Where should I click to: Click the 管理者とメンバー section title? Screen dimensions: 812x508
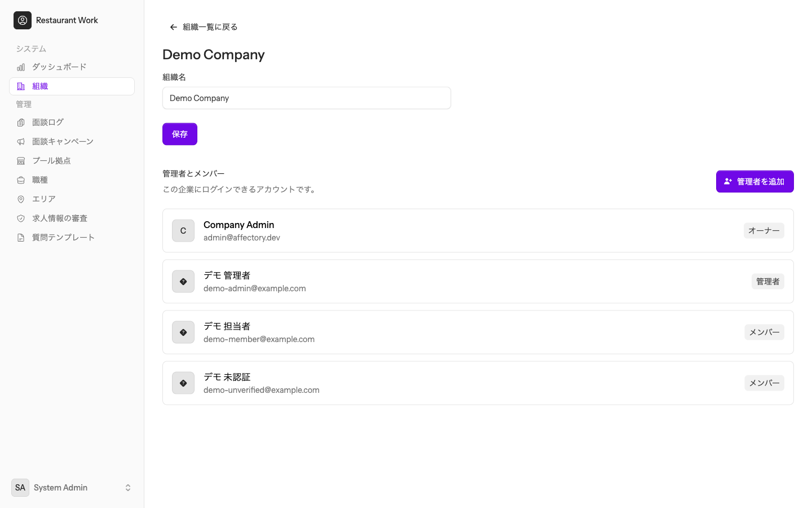[193, 174]
